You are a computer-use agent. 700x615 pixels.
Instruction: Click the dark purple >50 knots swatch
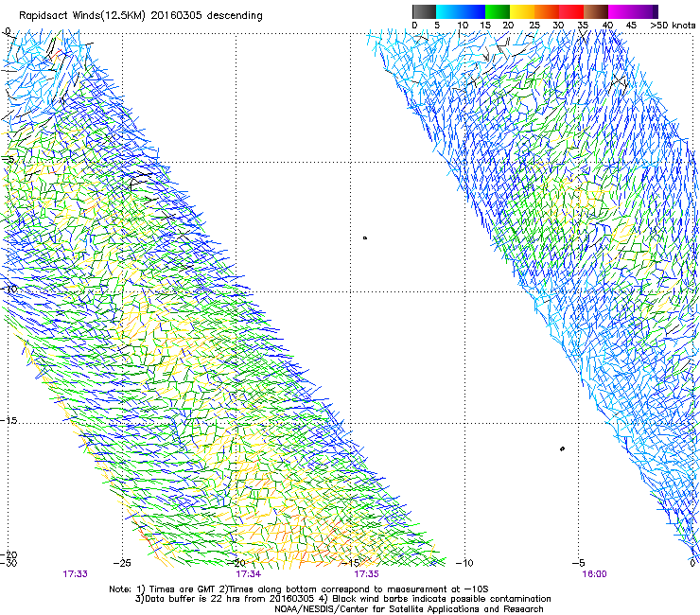[656, 11]
